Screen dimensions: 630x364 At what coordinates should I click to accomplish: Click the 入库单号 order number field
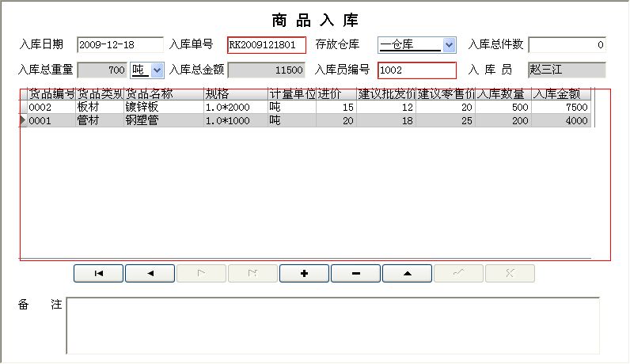click(266, 45)
